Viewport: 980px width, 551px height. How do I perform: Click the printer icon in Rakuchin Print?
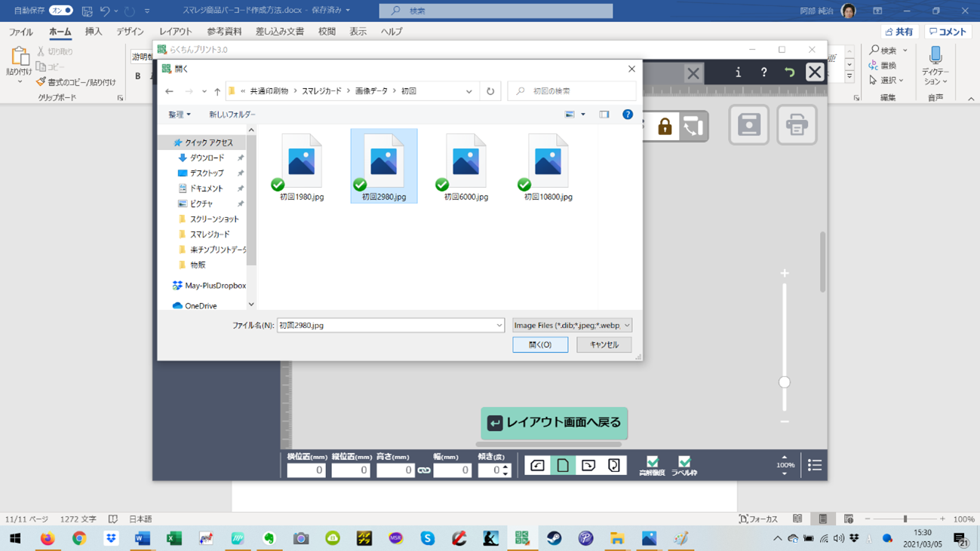click(796, 125)
